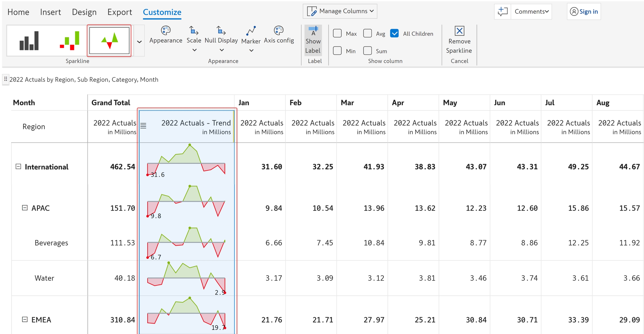Open trend column hamburger menu
Screen dimensions: 644x334
pos(143,126)
